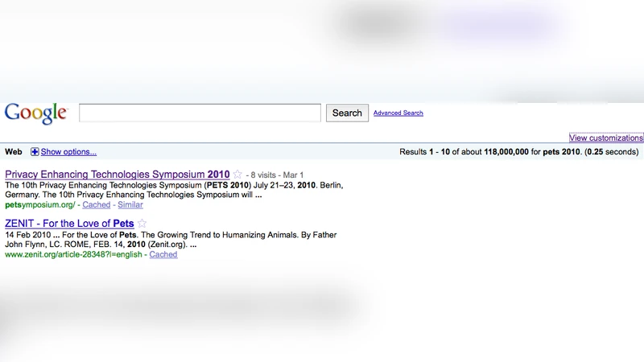Find Similar pages to petsymposium.org

click(x=130, y=205)
